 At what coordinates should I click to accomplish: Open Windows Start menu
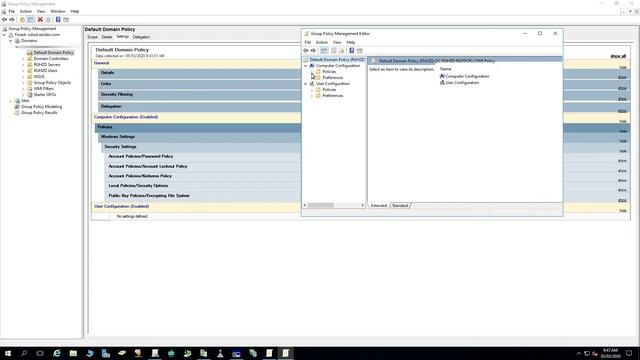click(8, 353)
